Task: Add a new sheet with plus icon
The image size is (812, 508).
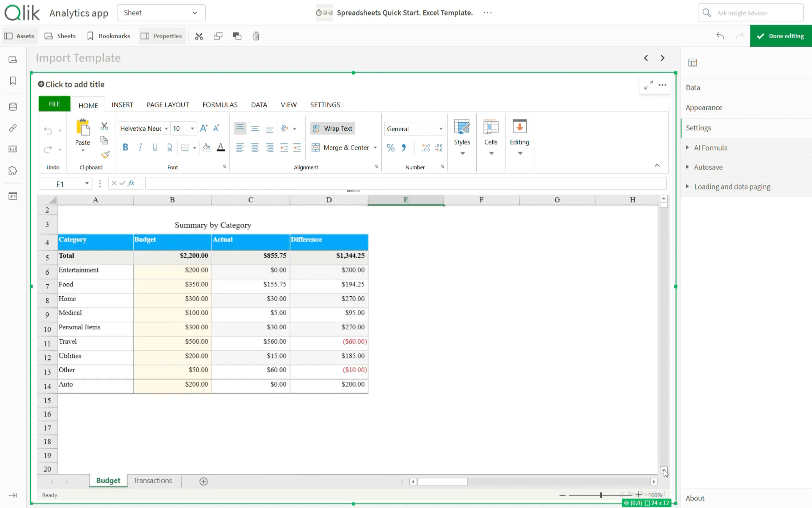Action: pyautogui.click(x=203, y=481)
